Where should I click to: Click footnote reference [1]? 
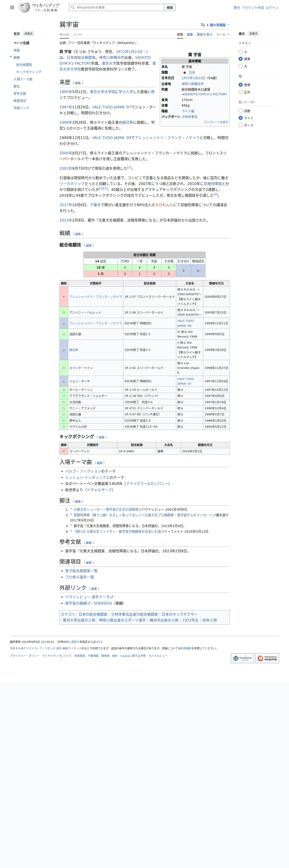point(129,167)
